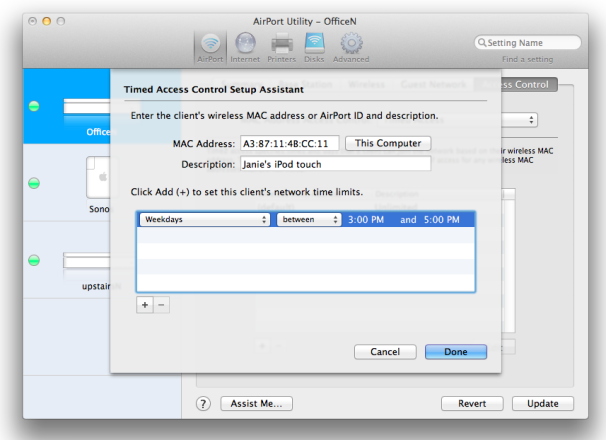Image resolution: width=606 pixels, height=440 pixels.
Task: Click the MAC Address input field
Action: point(289,143)
